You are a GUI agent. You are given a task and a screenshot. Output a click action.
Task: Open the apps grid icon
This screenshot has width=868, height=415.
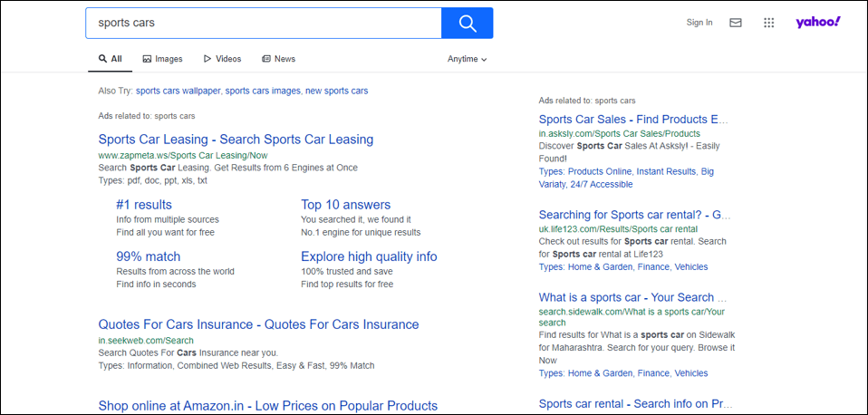tap(768, 23)
